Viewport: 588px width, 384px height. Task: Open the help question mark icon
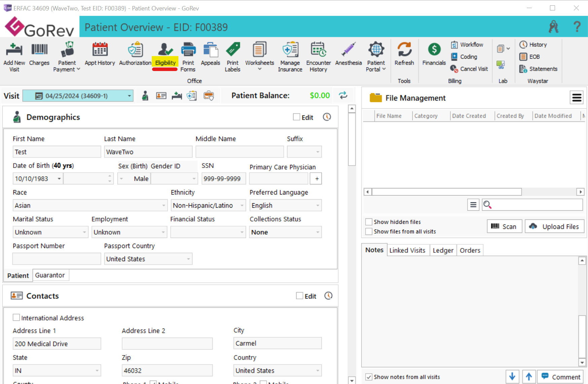click(x=577, y=27)
